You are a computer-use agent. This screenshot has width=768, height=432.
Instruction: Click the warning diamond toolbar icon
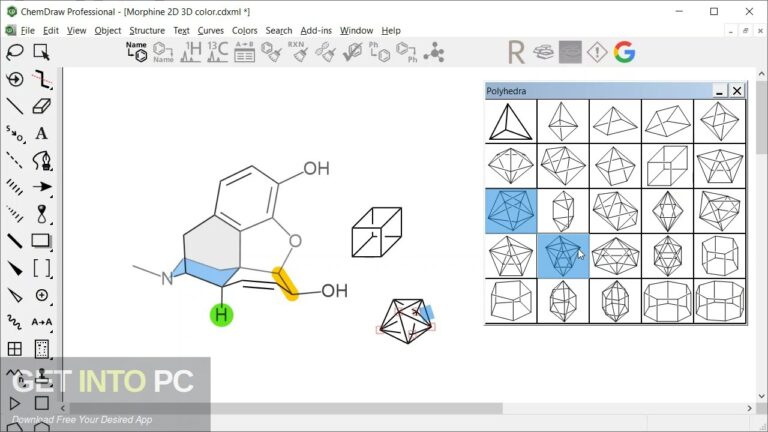point(597,52)
